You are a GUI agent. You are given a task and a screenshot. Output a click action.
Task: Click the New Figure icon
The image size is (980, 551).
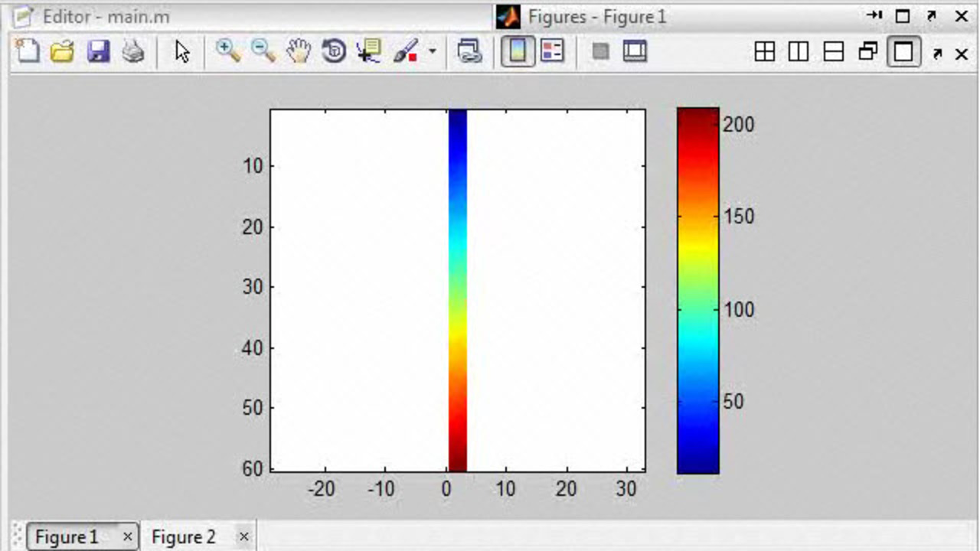[x=28, y=51]
